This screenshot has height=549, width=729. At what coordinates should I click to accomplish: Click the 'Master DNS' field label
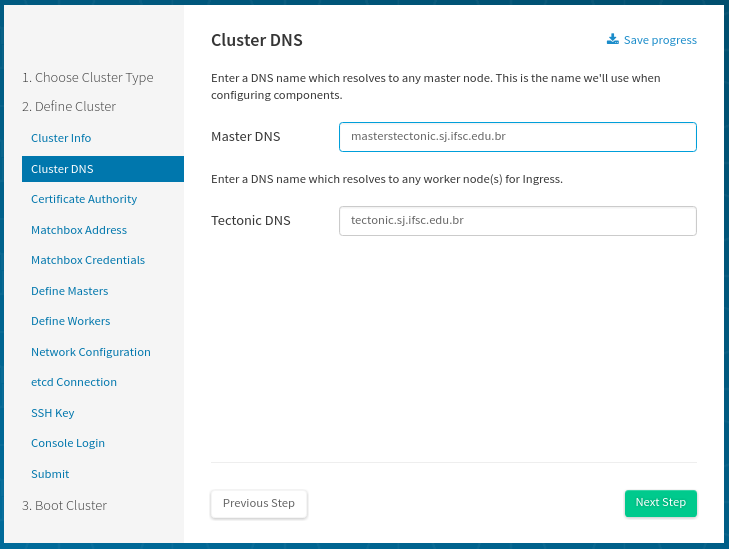click(245, 137)
